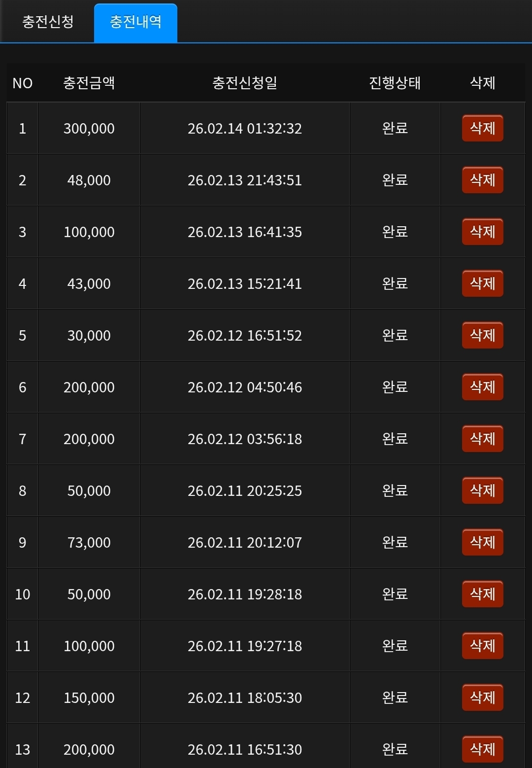Screen dimensions: 532x768
Task: Delete row 11 dated 26.02.11 19:27:18
Action: (x=482, y=646)
